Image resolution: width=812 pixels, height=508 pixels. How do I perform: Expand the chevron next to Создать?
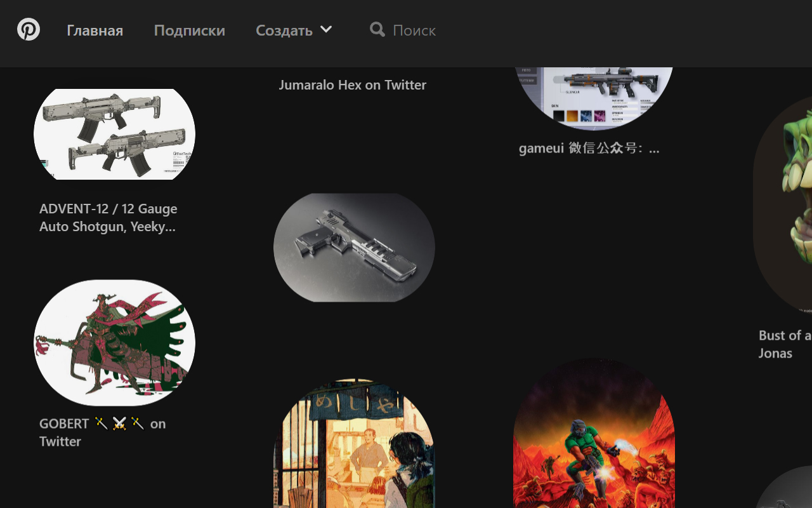point(326,29)
